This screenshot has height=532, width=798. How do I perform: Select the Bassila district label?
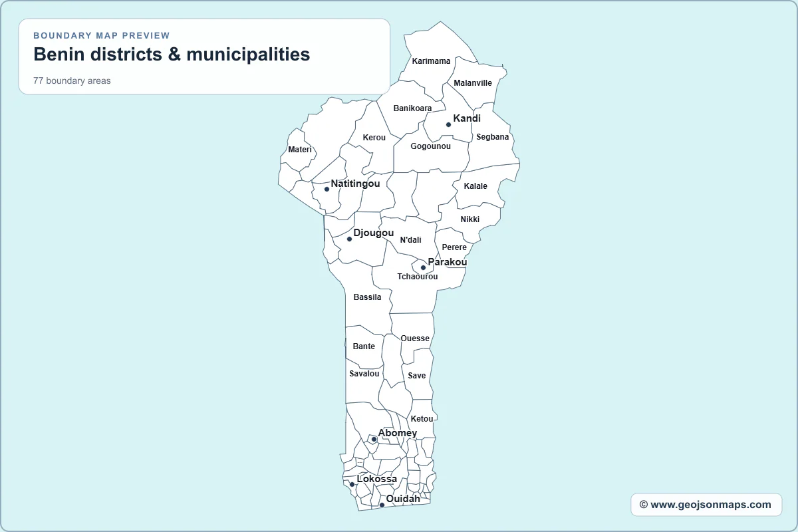tap(368, 297)
